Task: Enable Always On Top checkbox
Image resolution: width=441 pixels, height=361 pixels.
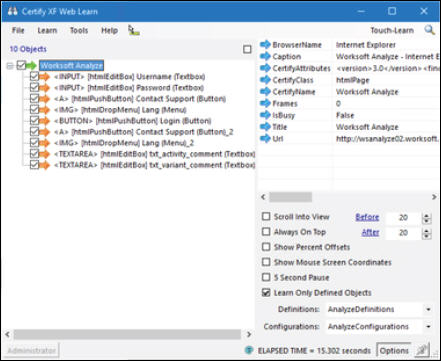Action: pyautogui.click(x=266, y=231)
